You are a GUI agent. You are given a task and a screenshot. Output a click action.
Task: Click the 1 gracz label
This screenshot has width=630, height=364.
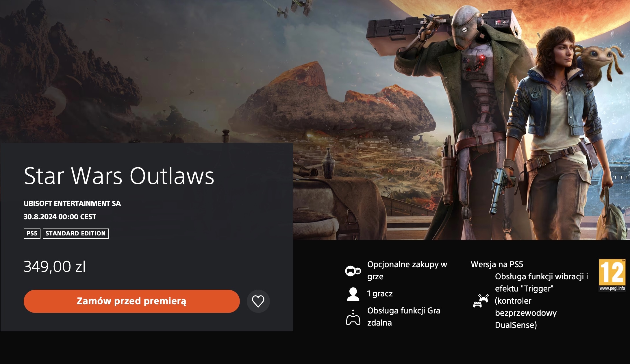380,294
